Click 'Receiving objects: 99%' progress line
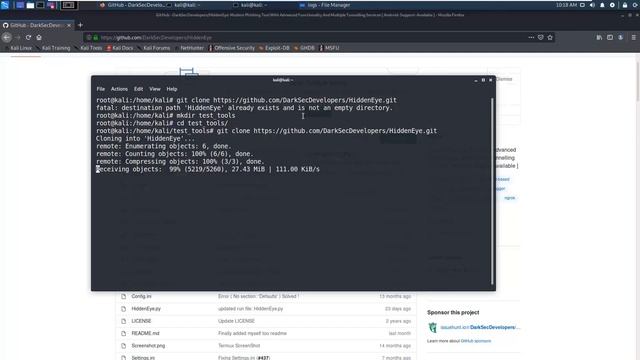 point(208,169)
